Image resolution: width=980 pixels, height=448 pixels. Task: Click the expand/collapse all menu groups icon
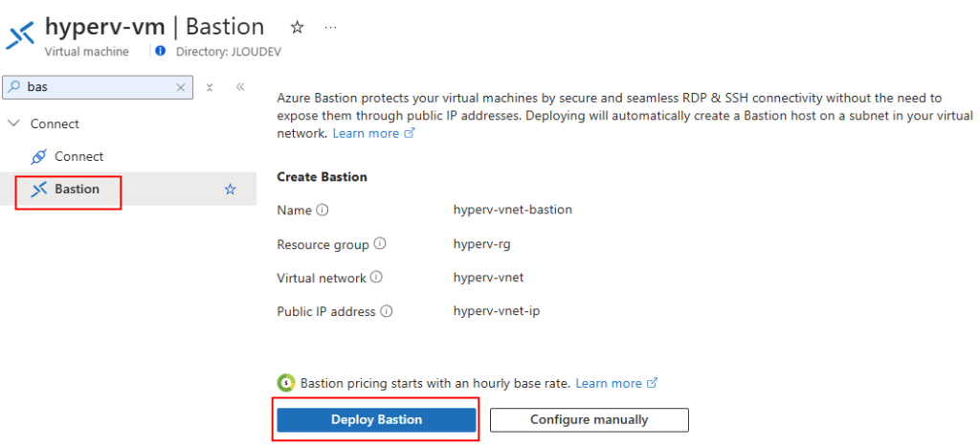click(210, 87)
